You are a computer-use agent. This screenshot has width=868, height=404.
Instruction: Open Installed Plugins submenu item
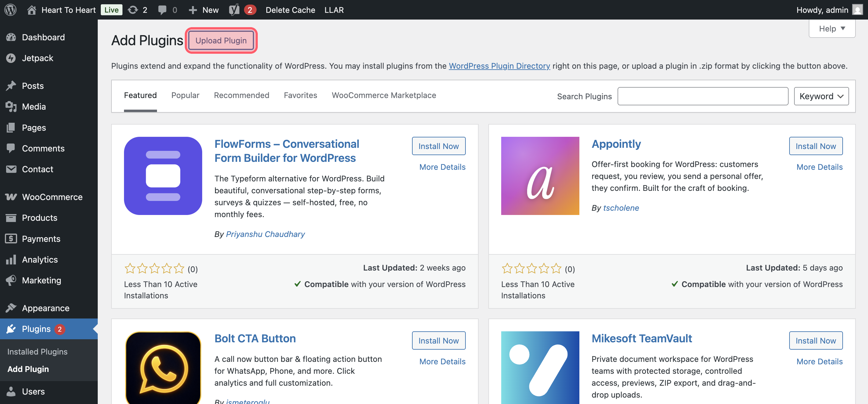pyautogui.click(x=37, y=351)
